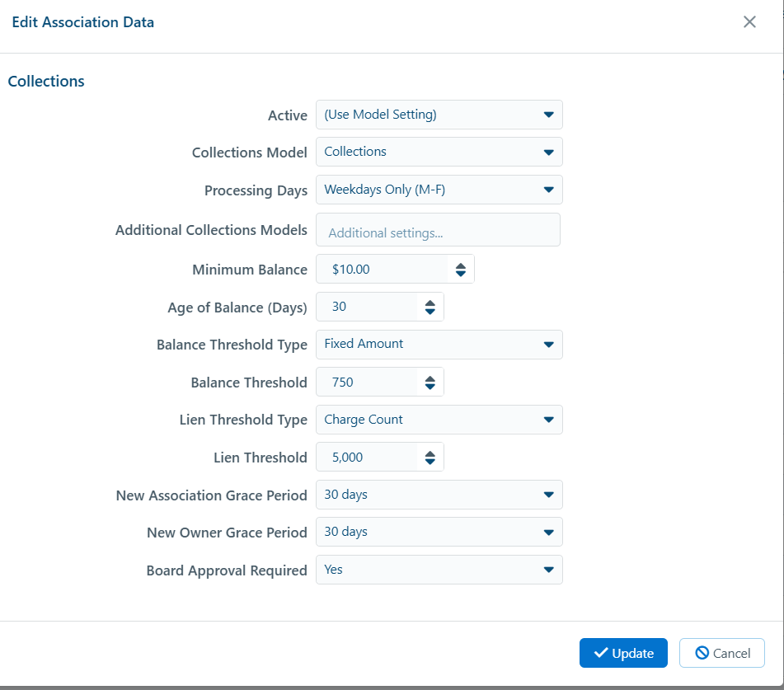Click the Board Approval Required label
This screenshot has height=690, width=784.
(227, 570)
